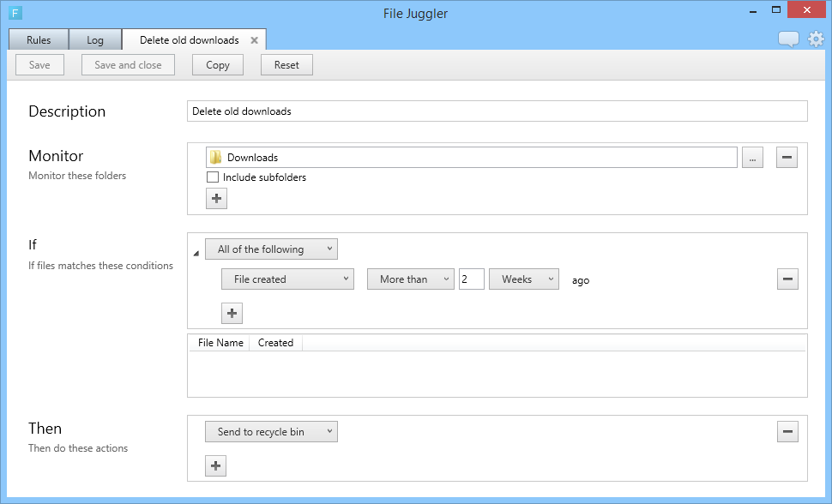832x504 pixels.
Task: Click the Copy button
Action: 218,65
